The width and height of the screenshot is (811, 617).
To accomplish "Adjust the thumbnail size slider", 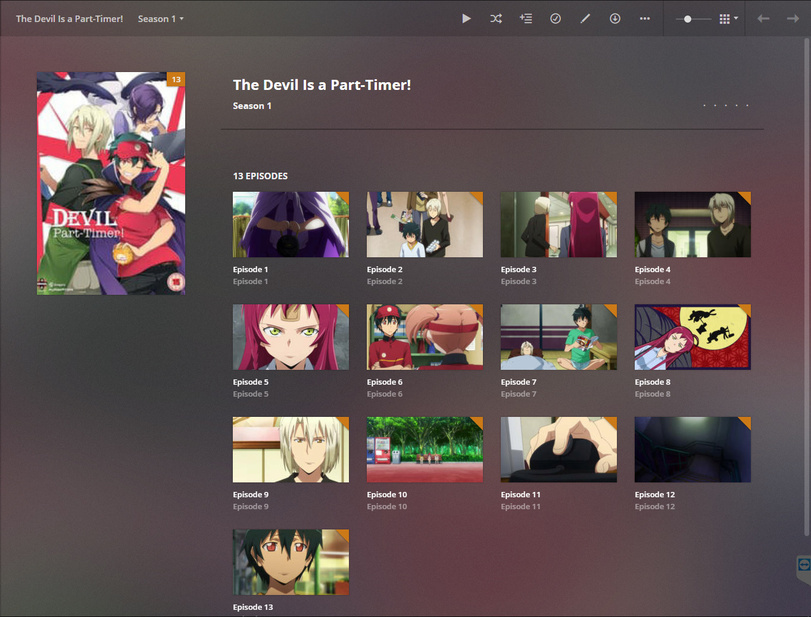I will [693, 19].
